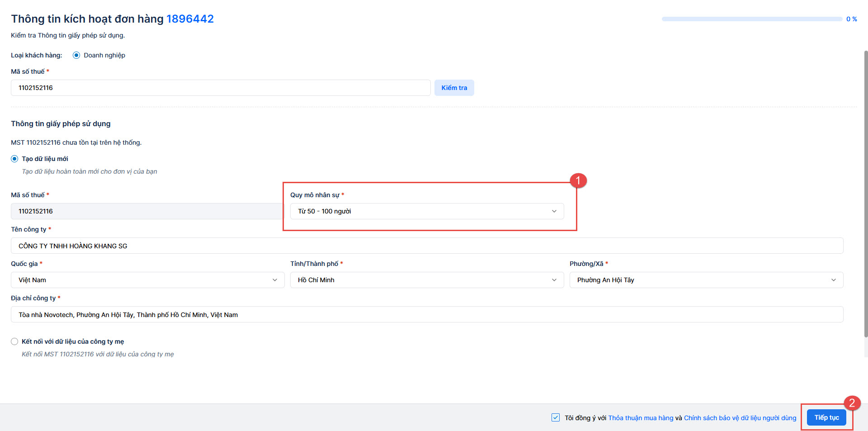
Task: Open the Quy mô nhân sự dropdown
Action: tap(427, 211)
